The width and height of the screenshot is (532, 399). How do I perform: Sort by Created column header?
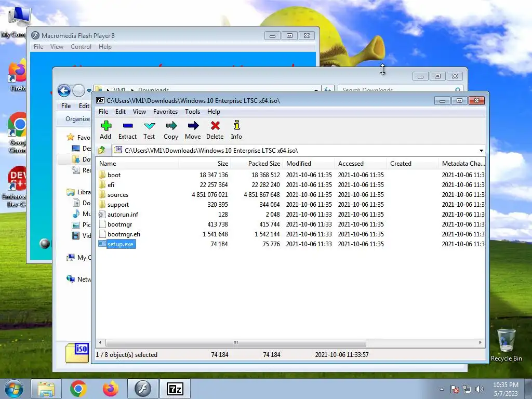[413, 164]
